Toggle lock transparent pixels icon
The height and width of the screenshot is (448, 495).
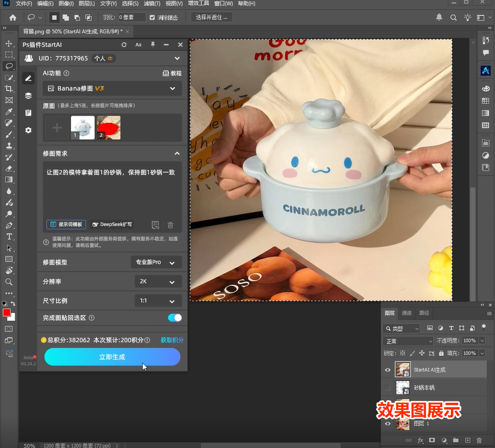click(x=403, y=353)
